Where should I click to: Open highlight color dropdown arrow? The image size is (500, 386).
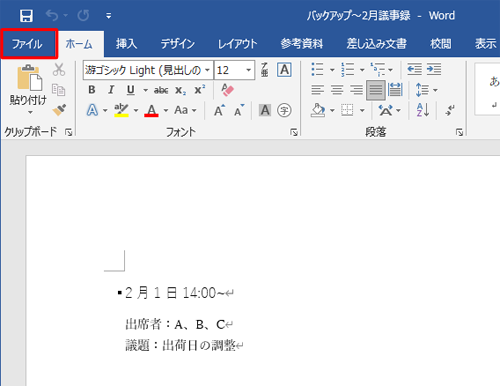pos(136,110)
